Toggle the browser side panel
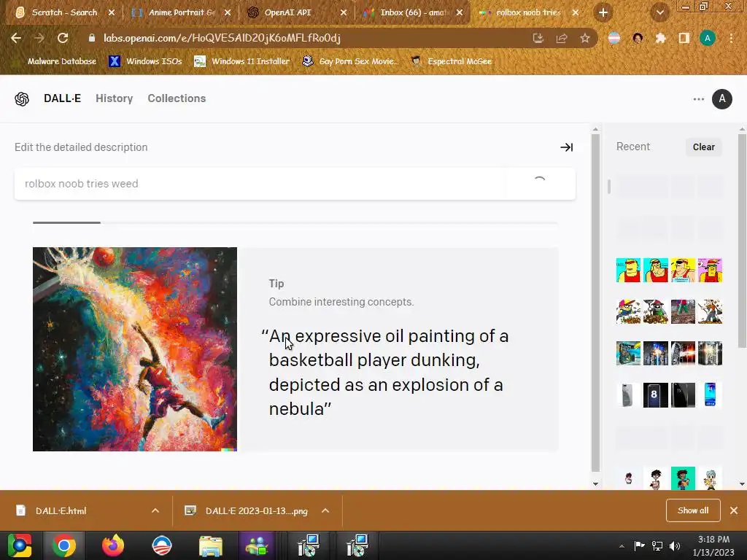747x560 pixels. pyautogui.click(x=684, y=38)
